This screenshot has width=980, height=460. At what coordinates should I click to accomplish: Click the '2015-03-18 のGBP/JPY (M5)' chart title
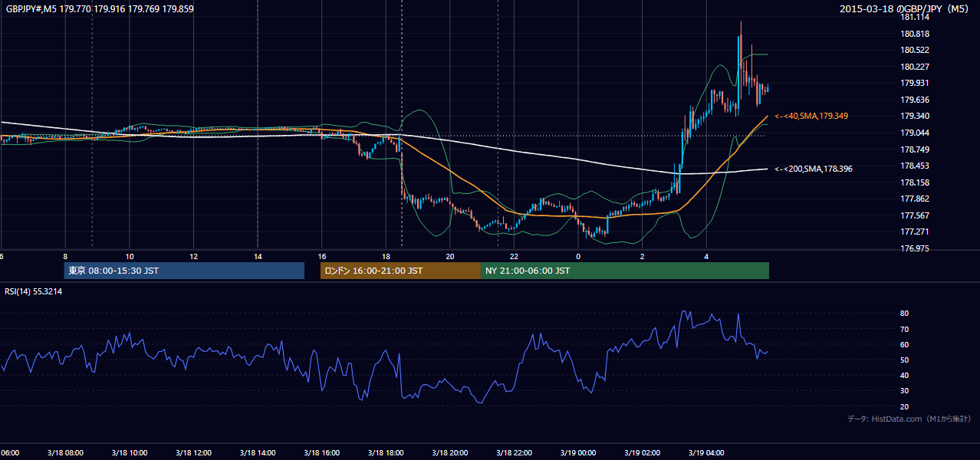click(905, 8)
